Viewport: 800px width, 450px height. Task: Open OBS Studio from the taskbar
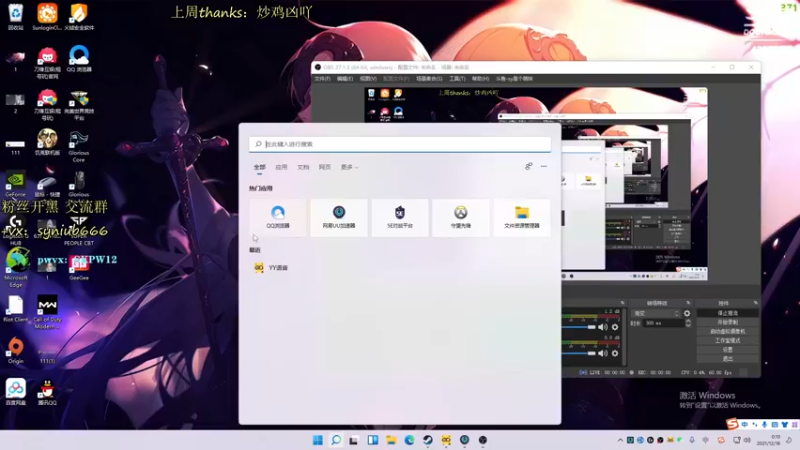483,440
